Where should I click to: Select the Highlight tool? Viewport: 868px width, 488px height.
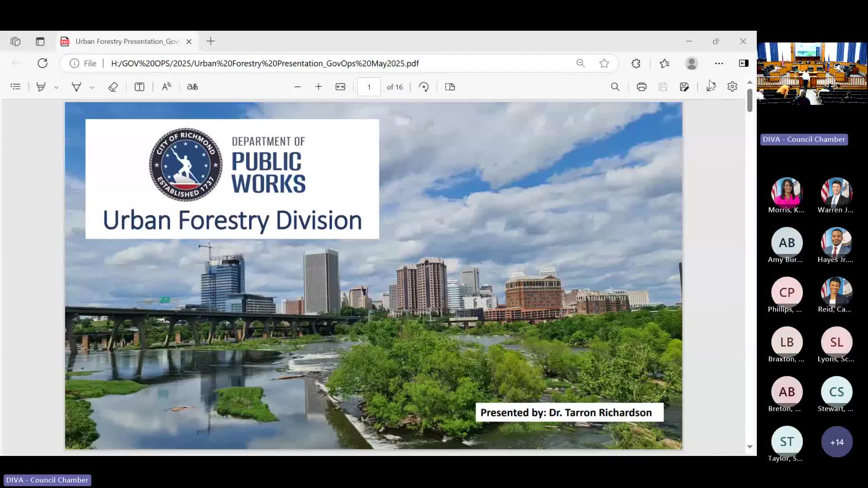pyautogui.click(x=41, y=87)
